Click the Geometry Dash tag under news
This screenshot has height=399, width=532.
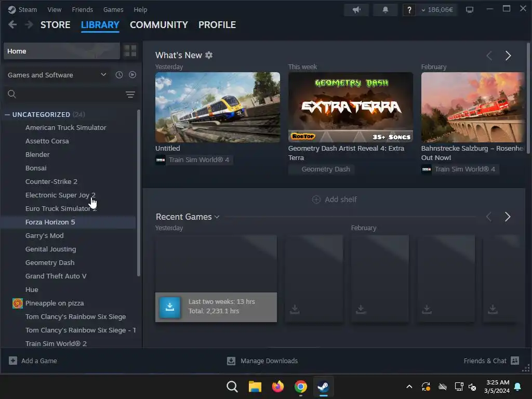coord(321,169)
